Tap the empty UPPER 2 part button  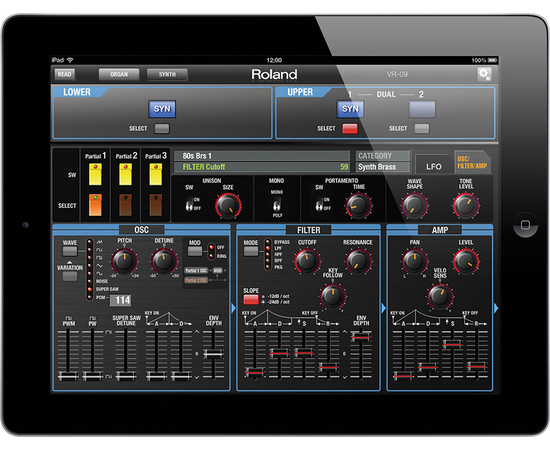point(422,109)
